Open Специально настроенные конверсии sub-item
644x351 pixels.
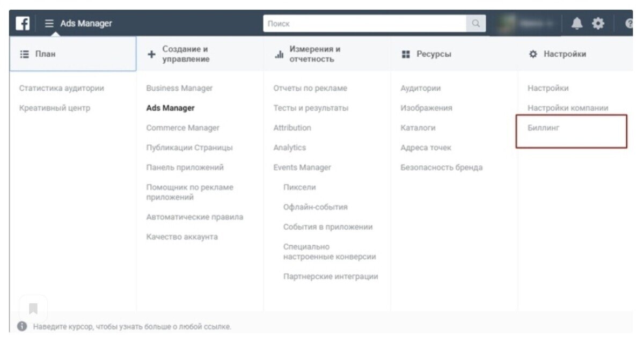330,252
